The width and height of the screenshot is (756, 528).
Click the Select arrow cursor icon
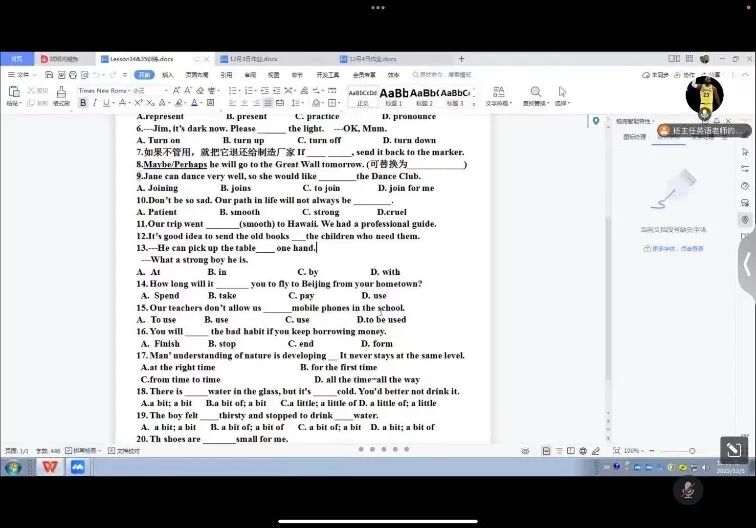(562, 92)
